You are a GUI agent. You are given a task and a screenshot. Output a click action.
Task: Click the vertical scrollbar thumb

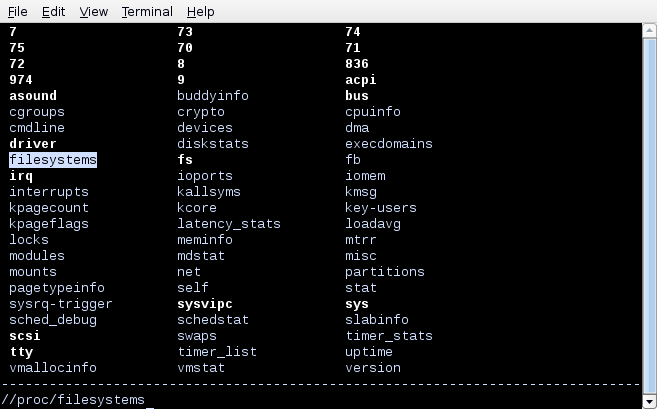[x=649, y=216]
